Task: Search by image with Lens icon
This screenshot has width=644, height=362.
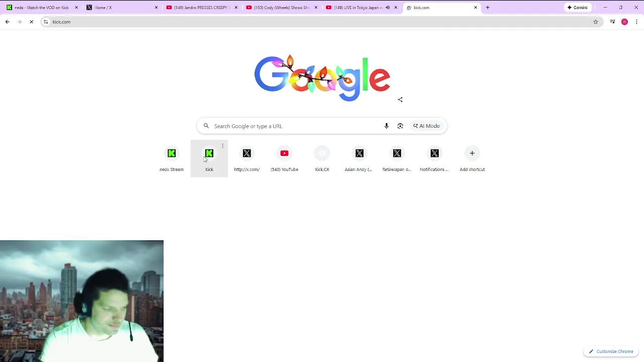Action: coord(400,126)
